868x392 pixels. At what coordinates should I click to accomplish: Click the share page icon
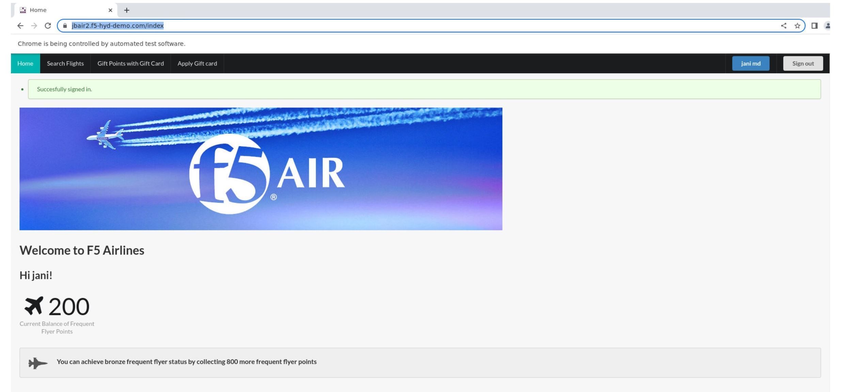tap(783, 26)
